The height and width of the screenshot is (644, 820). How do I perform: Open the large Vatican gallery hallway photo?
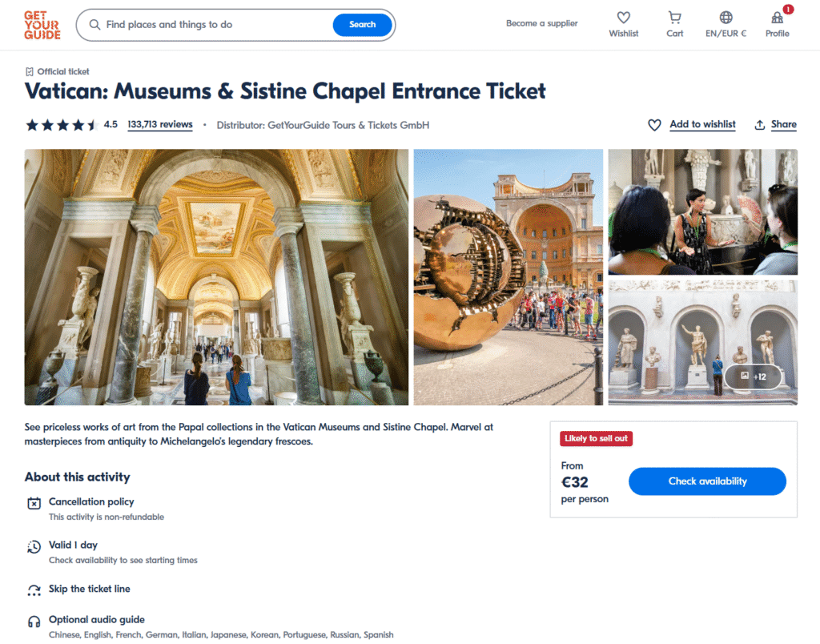pyautogui.click(x=216, y=277)
